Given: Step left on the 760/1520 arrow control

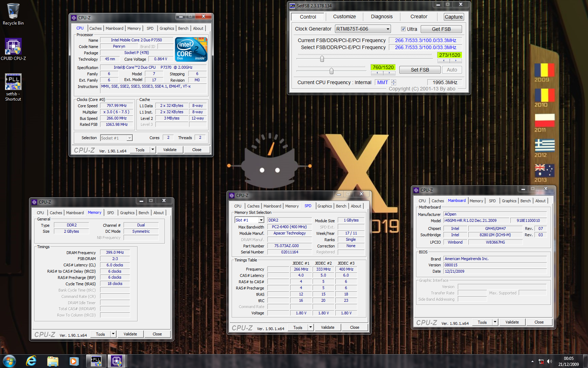Looking at the screenshot, I should 377,73.
